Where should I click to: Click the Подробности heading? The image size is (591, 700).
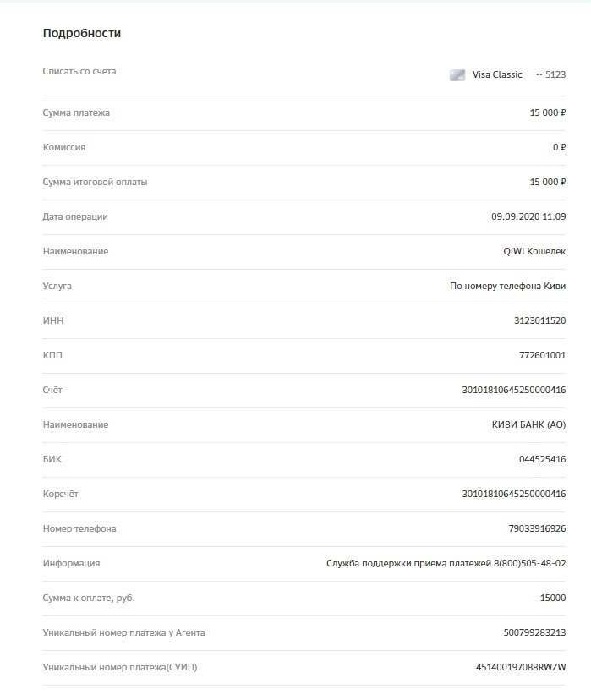click(x=82, y=34)
